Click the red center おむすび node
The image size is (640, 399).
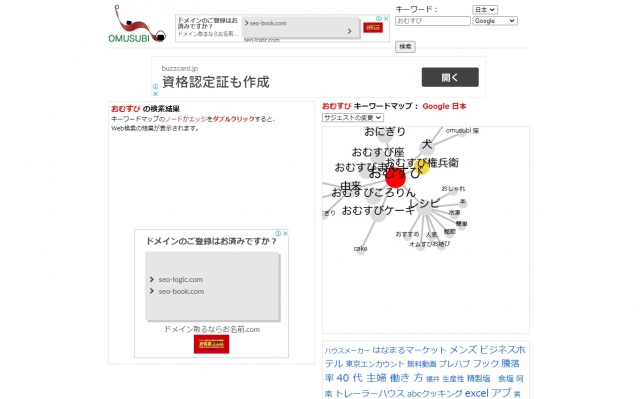(x=395, y=178)
